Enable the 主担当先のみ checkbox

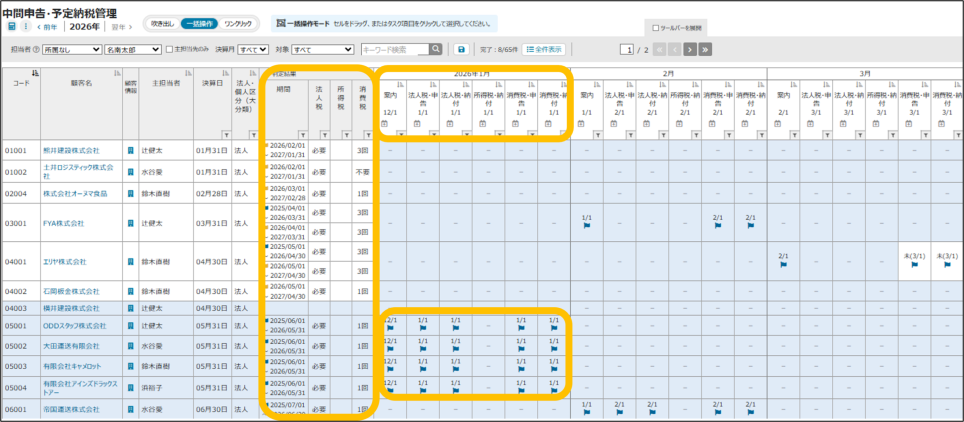coord(170,49)
